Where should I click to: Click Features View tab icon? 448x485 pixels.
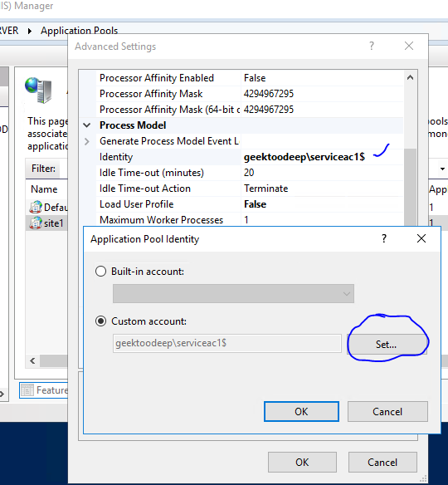[27, 390]
